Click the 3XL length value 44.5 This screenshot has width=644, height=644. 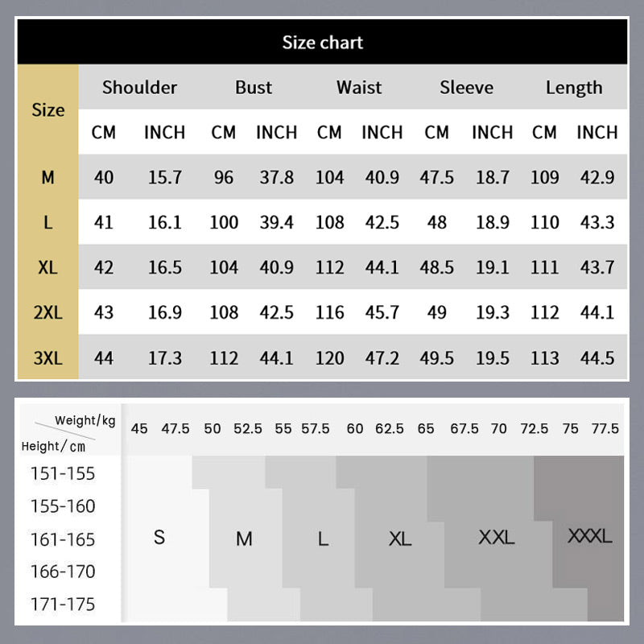[597, 357]
